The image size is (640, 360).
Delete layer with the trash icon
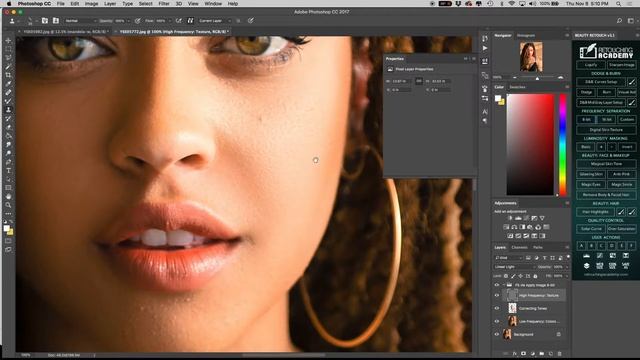pyautogui.click(x=560, y=353)
